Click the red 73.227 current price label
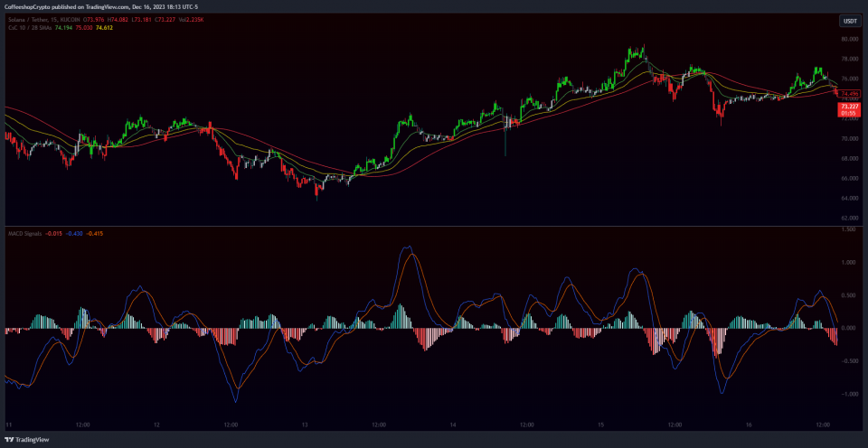 coord(848,106)
